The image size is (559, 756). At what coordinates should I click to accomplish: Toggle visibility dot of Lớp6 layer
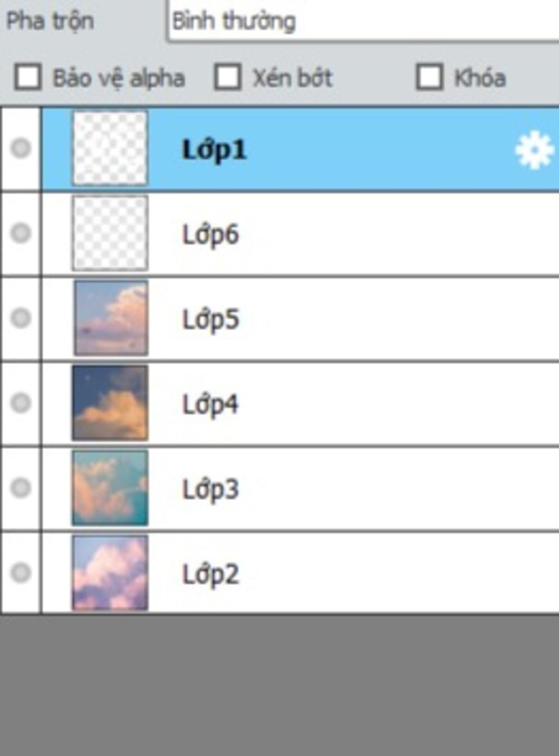point(21,233)
